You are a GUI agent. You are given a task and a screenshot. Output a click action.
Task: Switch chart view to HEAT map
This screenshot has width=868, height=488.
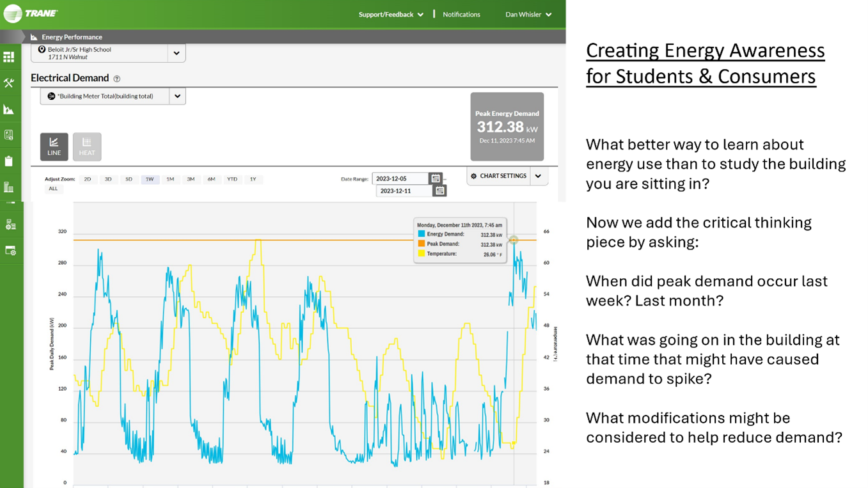(87, 146)
